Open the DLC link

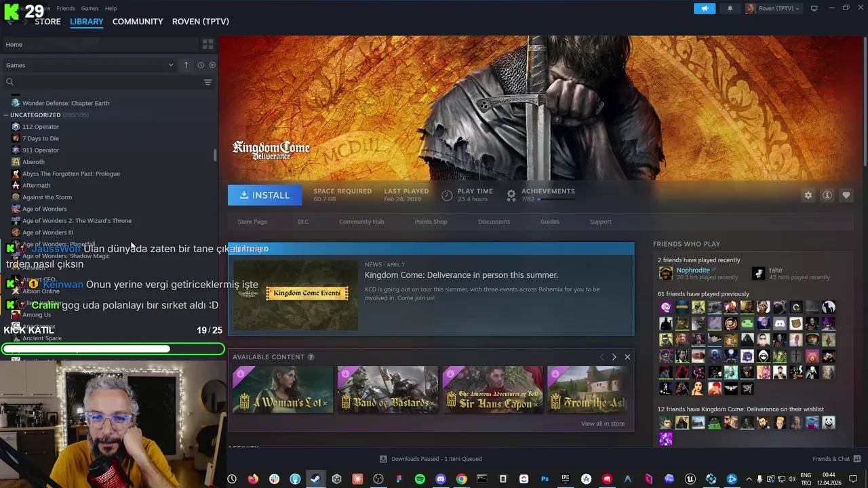(303, 222)
